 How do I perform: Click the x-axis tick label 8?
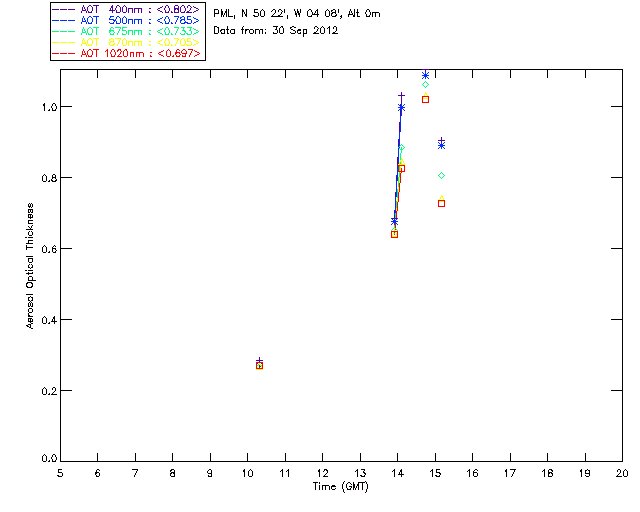click(x=172, y=473)
